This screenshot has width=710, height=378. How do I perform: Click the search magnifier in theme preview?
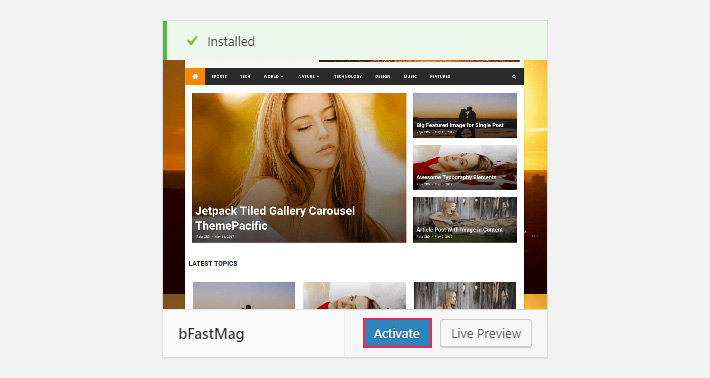click(514, 77)
